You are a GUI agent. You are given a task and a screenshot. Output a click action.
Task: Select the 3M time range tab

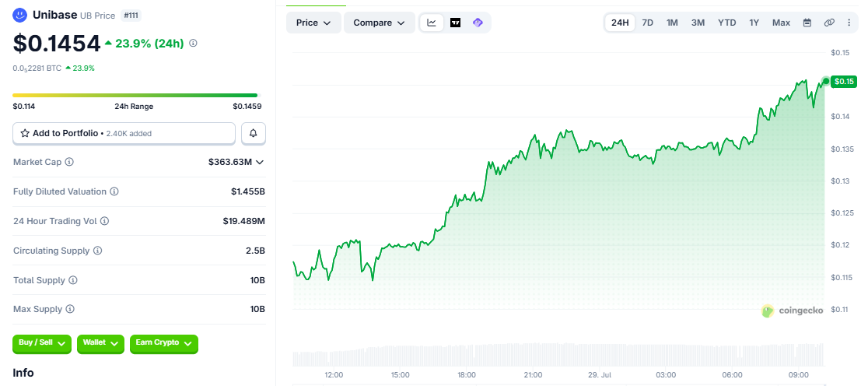point(698,23)
